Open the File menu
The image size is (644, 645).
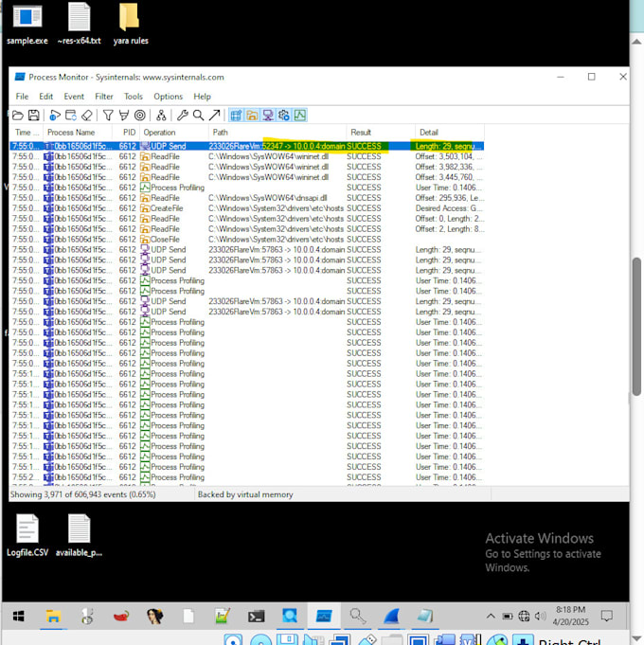click(x=22, y=97)
